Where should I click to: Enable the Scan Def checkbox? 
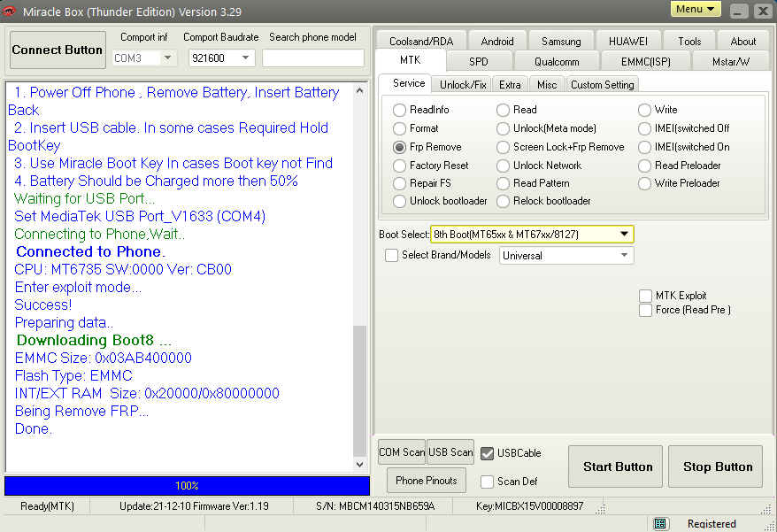(487, 482)
